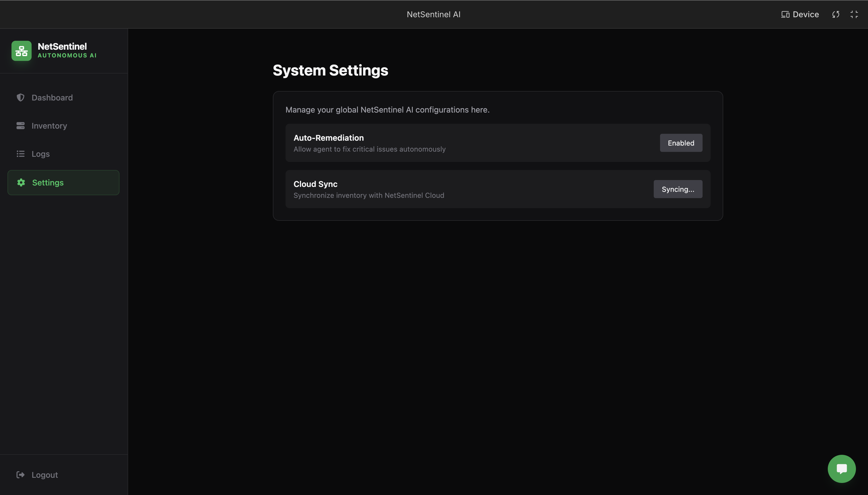Click the Dashboard shield icon

[20, 98]
